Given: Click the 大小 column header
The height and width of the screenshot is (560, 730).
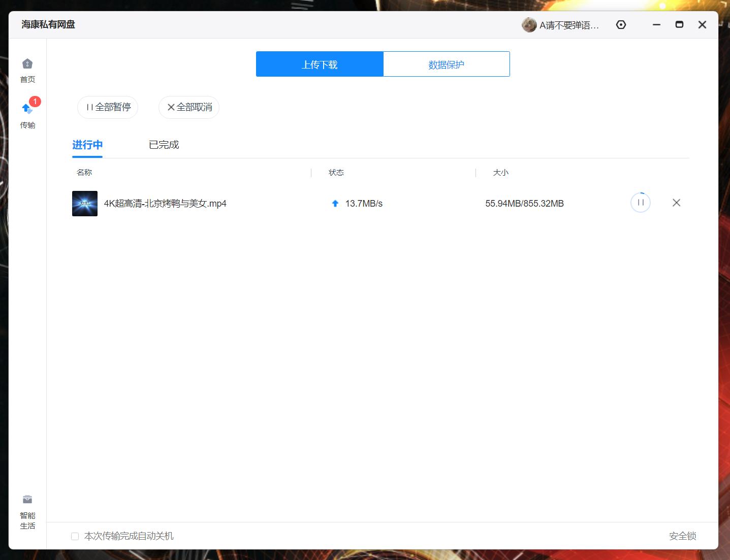Looking at the screenshot, I should click(500, 173).
